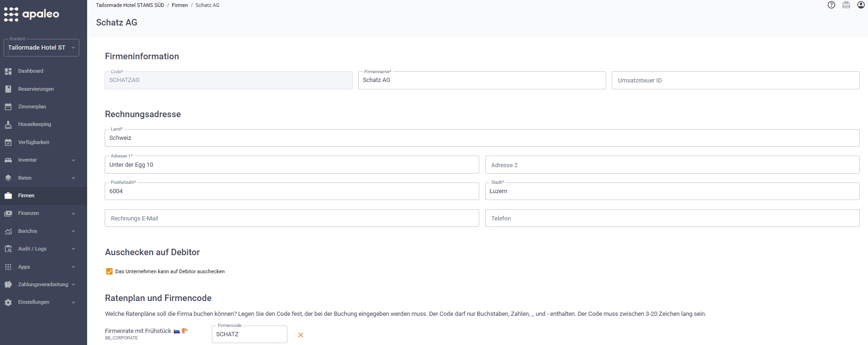This screenshot has width=868, height=345.
Task: Click the Zahlungsverarbeitung icon
Action: tap(8, 284)
